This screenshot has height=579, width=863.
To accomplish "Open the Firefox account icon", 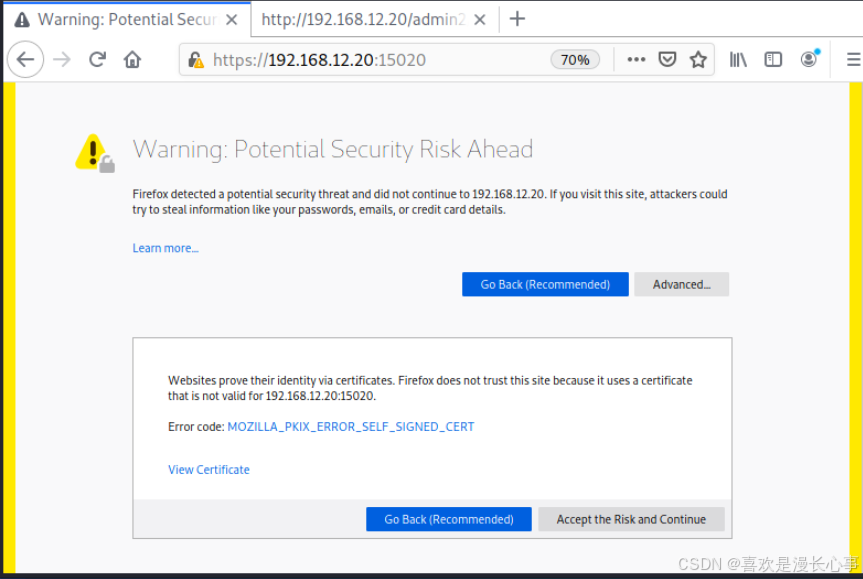I will point(809,58).
